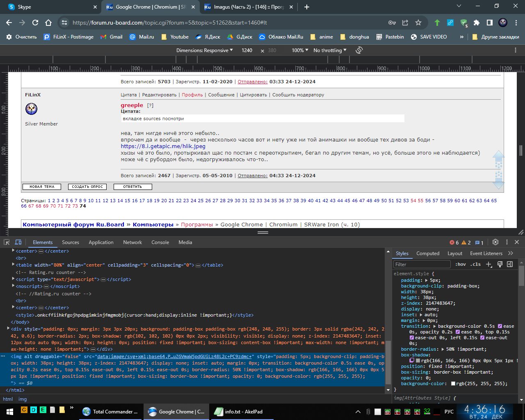Viewport: 525px width, 420px height.
Task: Show more DevTools Styles tabs via chevron
Action: [x=511, y=253]
